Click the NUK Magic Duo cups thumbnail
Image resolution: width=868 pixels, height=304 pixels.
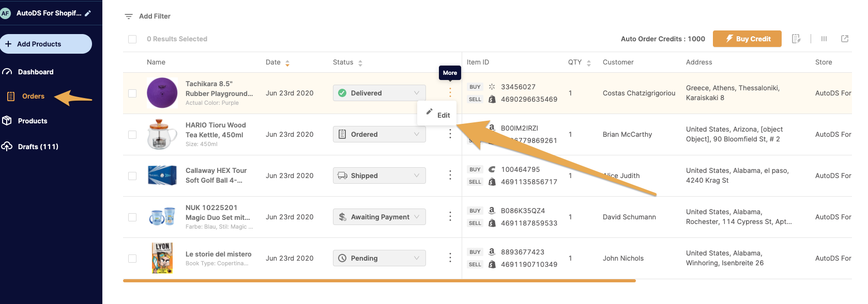pyautogui.click(x=162, y=217)
